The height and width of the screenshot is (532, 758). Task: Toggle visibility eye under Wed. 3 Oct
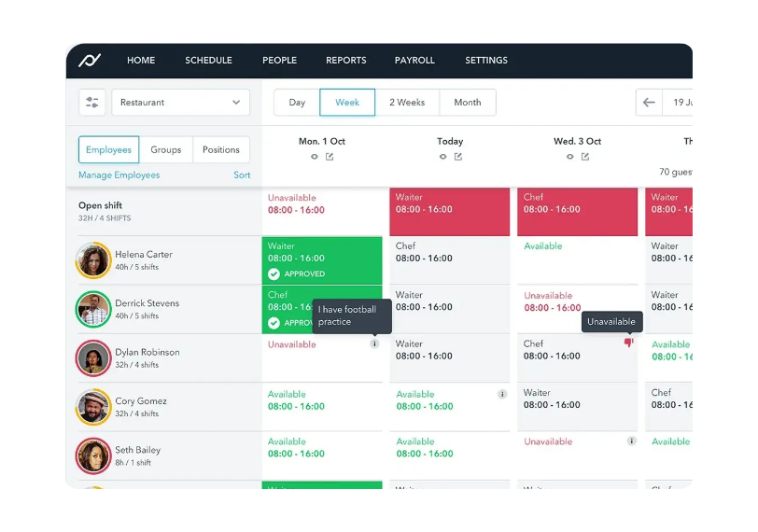click(570, 157)
